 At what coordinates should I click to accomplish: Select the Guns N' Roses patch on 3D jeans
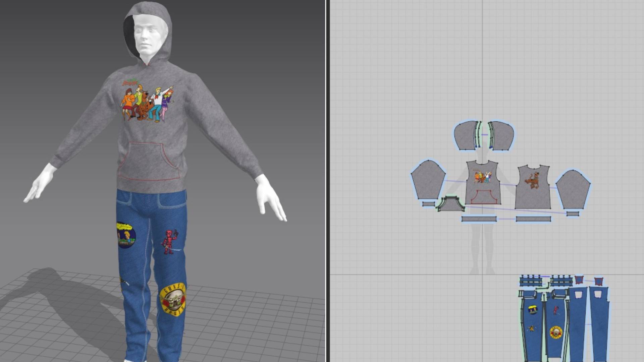pos(172,299)
